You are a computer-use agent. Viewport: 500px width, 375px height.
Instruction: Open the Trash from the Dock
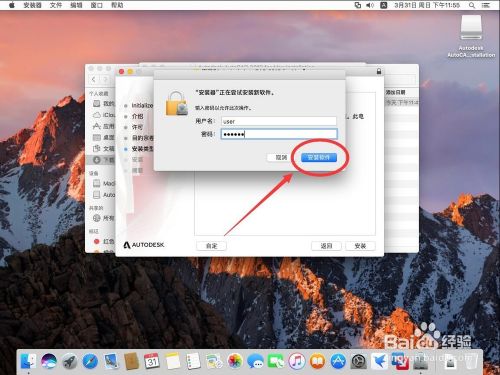pos(471,361)
